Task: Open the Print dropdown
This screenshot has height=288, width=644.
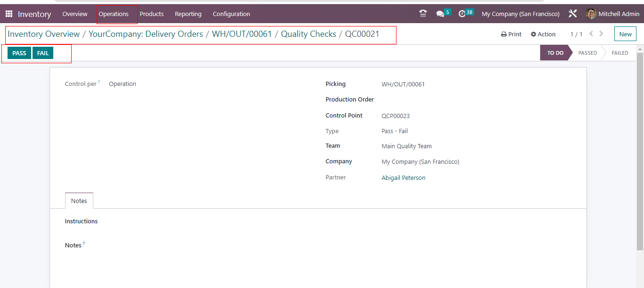Action: point(512,34)
